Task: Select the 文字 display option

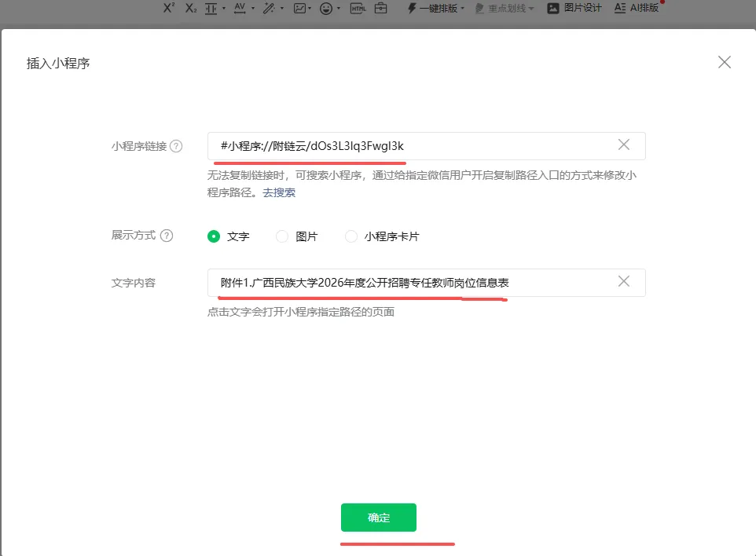Action: pyautogui.click(x=214, y=236)
